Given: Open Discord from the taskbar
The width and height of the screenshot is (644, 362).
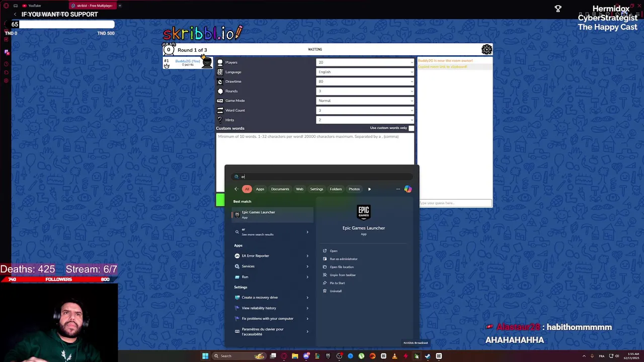Looking at the screenshot, I should tap(306, 356).
